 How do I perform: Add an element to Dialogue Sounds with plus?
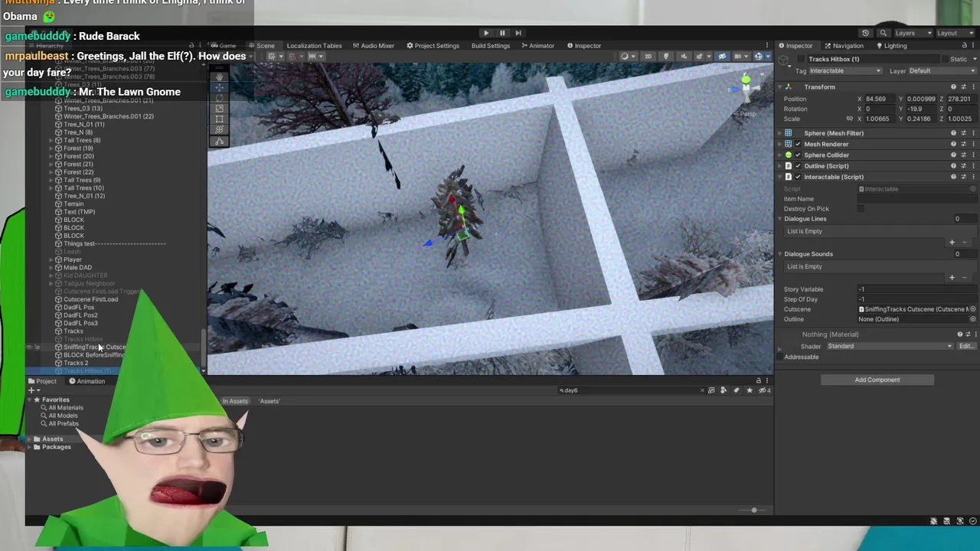[x=952, y=277]
